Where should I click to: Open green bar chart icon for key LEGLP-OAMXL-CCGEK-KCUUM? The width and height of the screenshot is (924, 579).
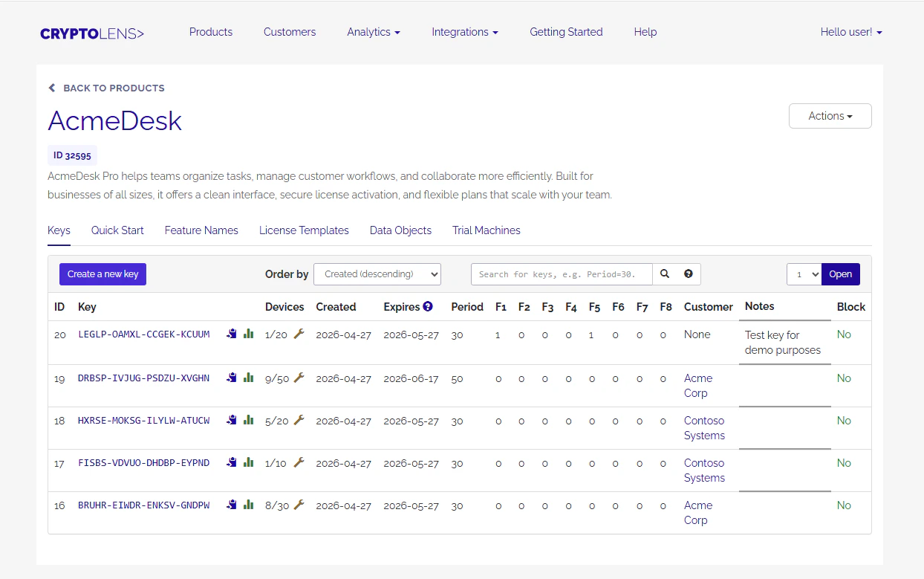tap(249, 334)
